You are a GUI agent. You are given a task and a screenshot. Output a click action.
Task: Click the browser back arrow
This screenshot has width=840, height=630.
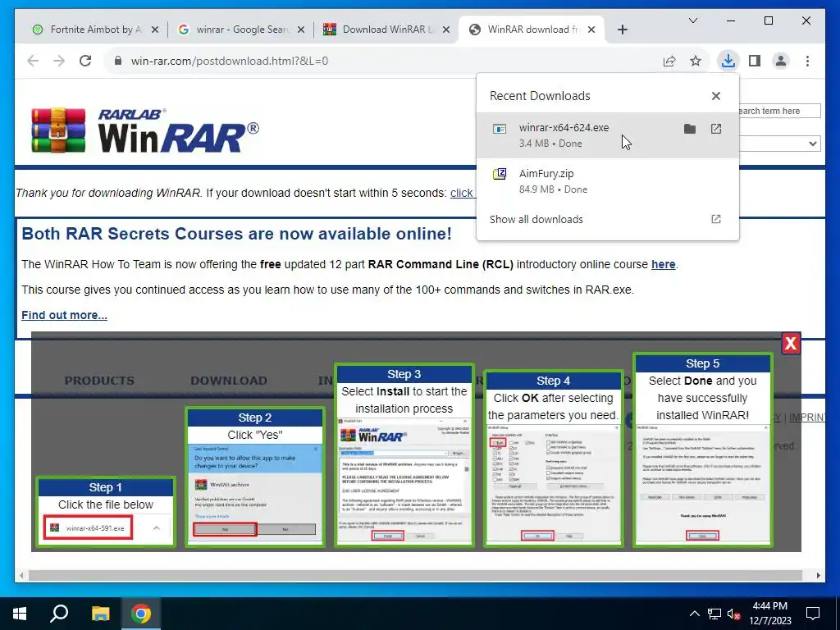[33, 61]
